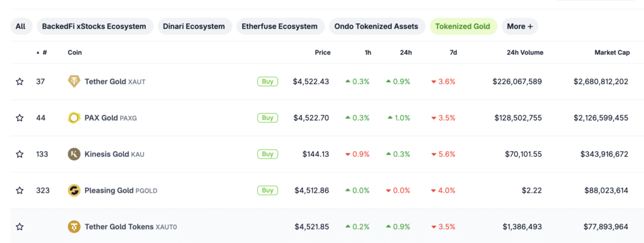Image resolution: width=644 pixels, height=243 pixels.
Task: Buy Tether Gold XAUT
Action: point(267,82)
